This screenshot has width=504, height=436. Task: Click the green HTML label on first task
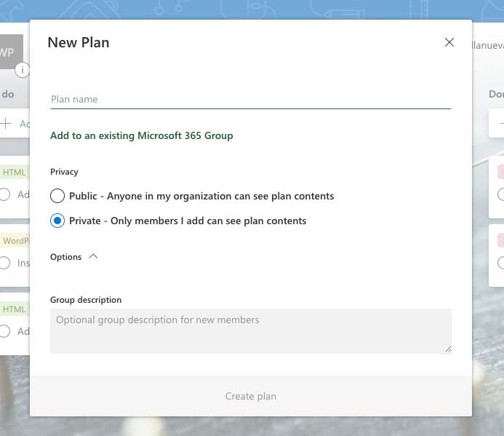pos(14,173)
